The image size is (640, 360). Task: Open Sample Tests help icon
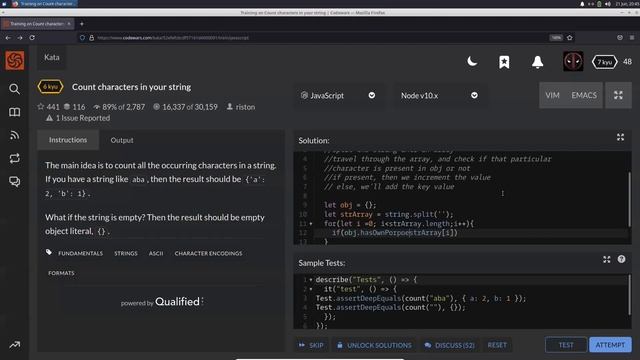point(621,259)
